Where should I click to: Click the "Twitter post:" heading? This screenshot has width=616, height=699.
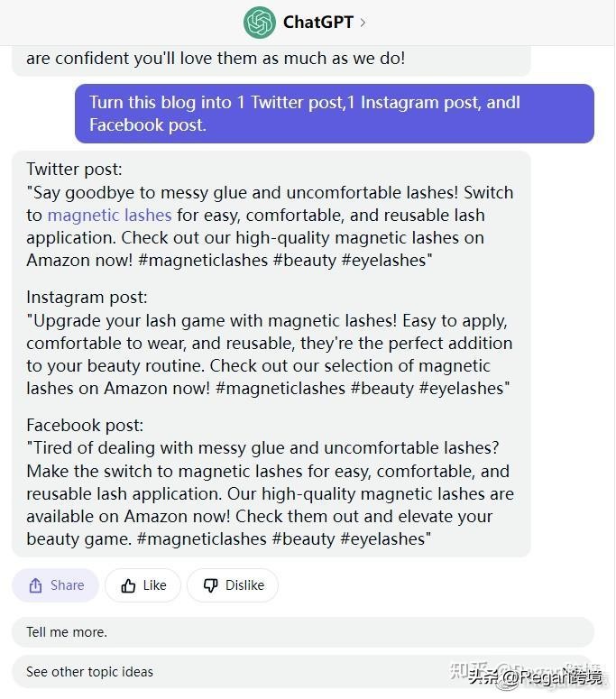74,170
